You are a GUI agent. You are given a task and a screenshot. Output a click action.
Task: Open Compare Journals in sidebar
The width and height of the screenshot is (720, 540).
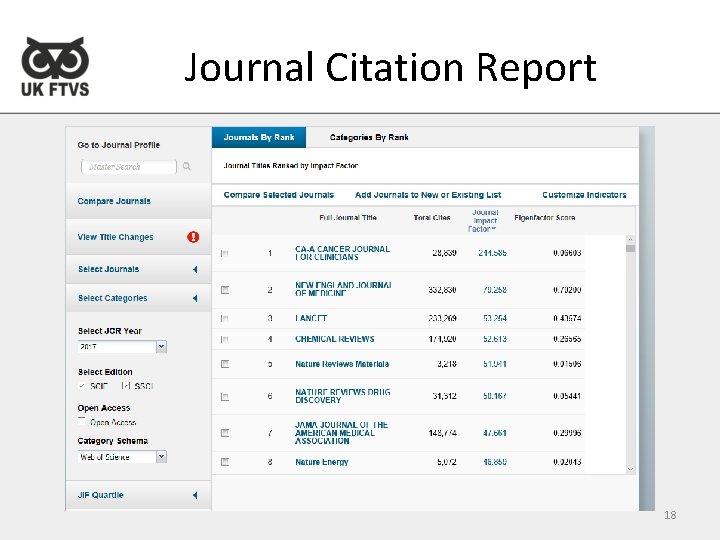point(114,201)
